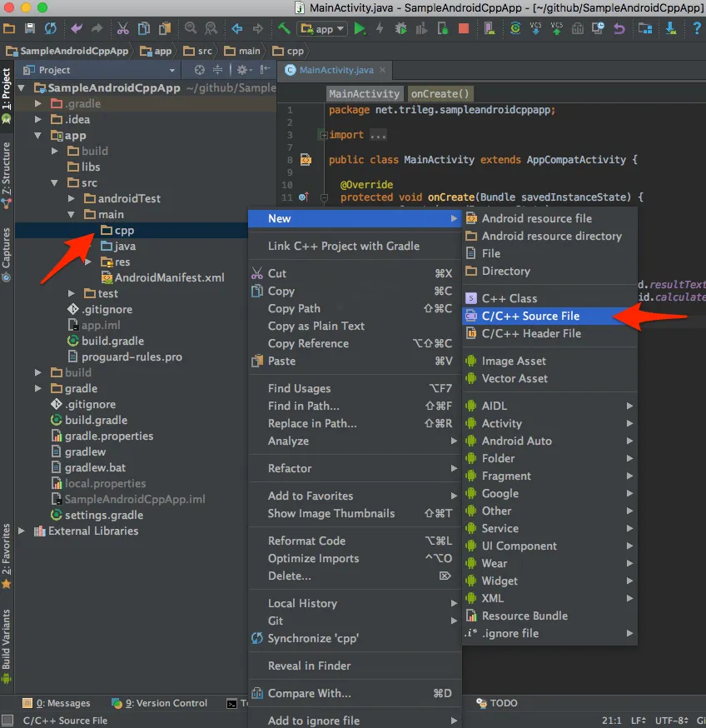This screenshot has width=706, height=728.
Task: Select AndroidManifest.xml in the project tree
Action: point(169,277)
